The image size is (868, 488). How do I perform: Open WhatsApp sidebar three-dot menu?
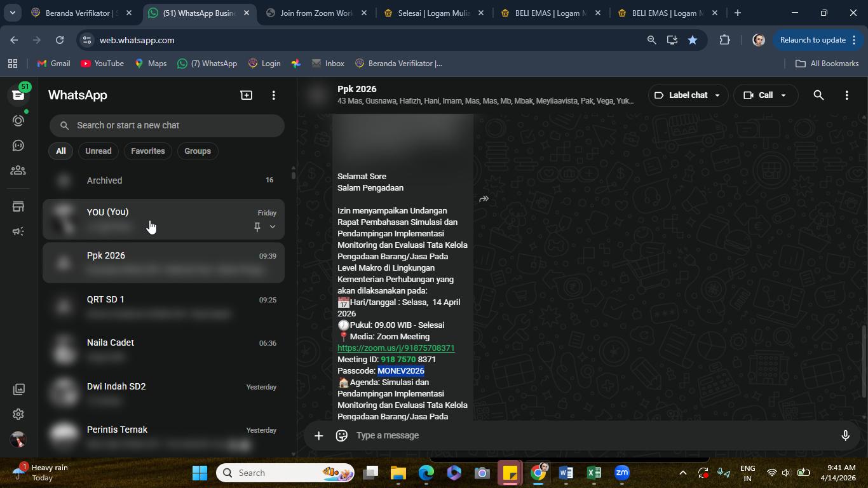[274, 95]
